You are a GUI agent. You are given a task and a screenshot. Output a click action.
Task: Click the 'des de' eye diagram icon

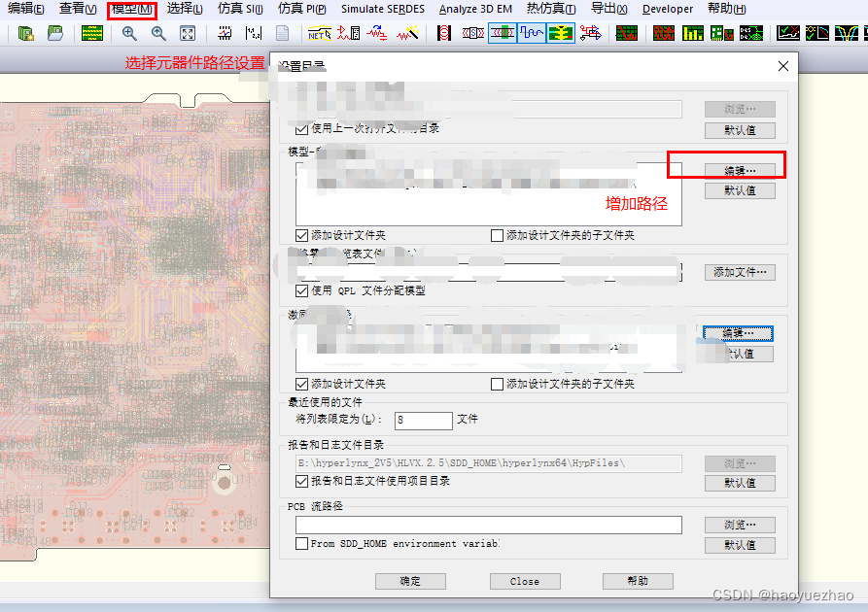click(751, 34)
